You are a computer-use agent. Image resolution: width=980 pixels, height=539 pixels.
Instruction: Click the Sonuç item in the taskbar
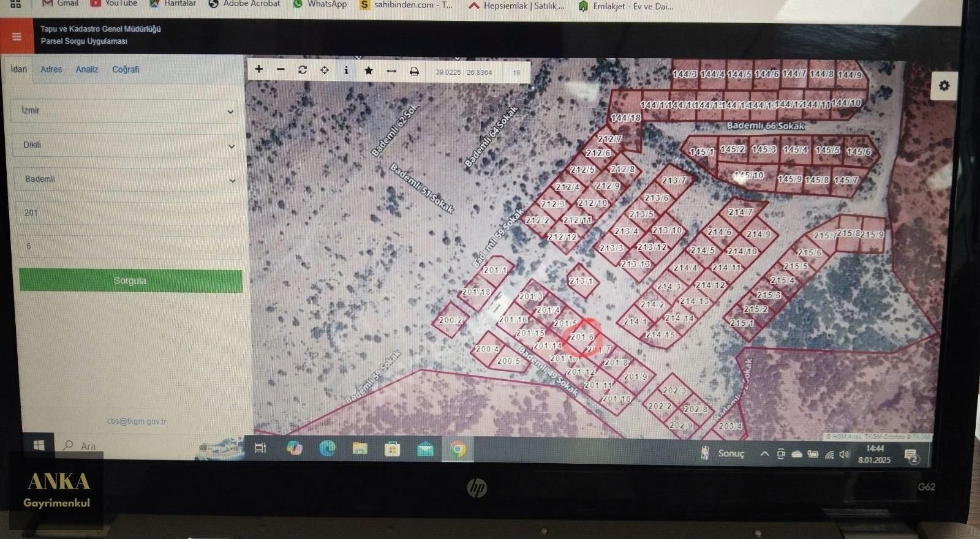(724, 453)
